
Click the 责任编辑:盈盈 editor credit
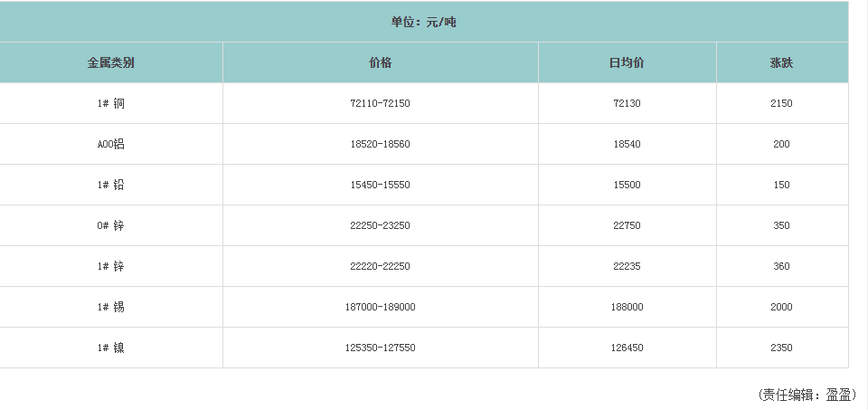tap(807, 395)
